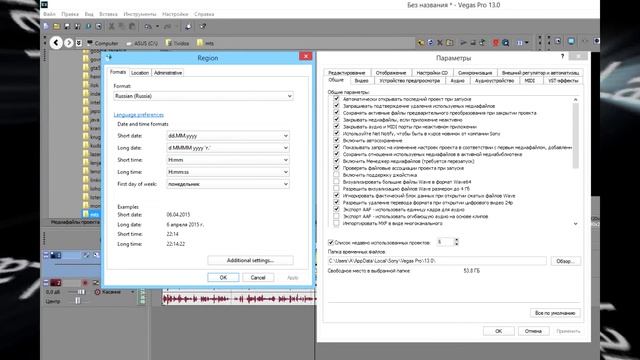Open the Файл menu
Screen dimensions: 640x360
[49, 14]
